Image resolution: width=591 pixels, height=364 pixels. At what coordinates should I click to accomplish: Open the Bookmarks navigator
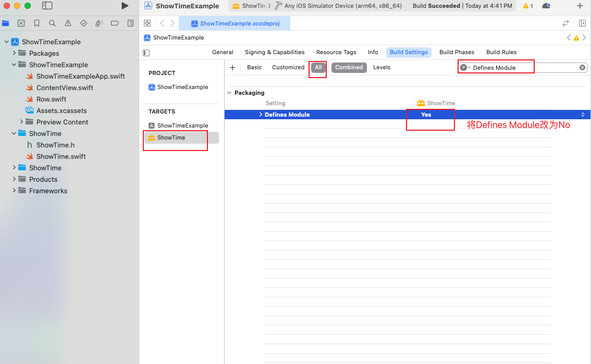[36, 23]
